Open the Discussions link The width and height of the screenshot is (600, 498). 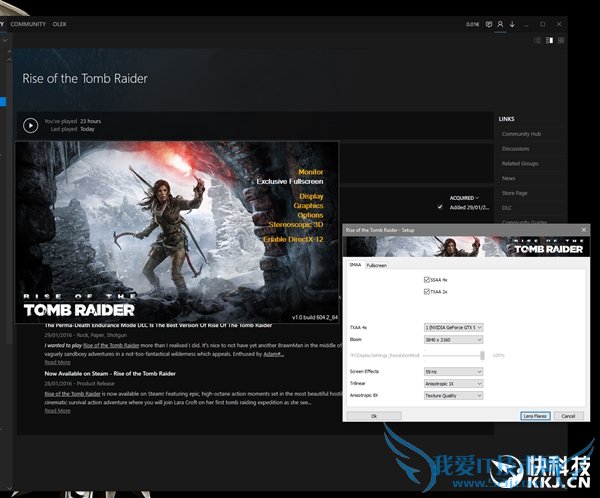tap(515, 149)
